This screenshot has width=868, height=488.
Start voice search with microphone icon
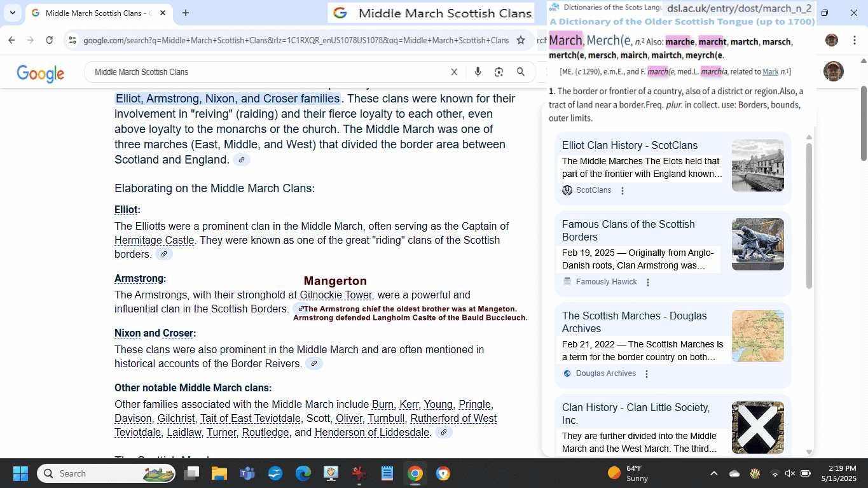click(478, 72)
